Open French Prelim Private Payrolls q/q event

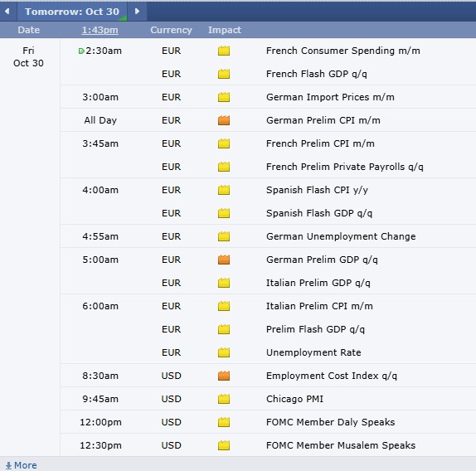point(344,167)
